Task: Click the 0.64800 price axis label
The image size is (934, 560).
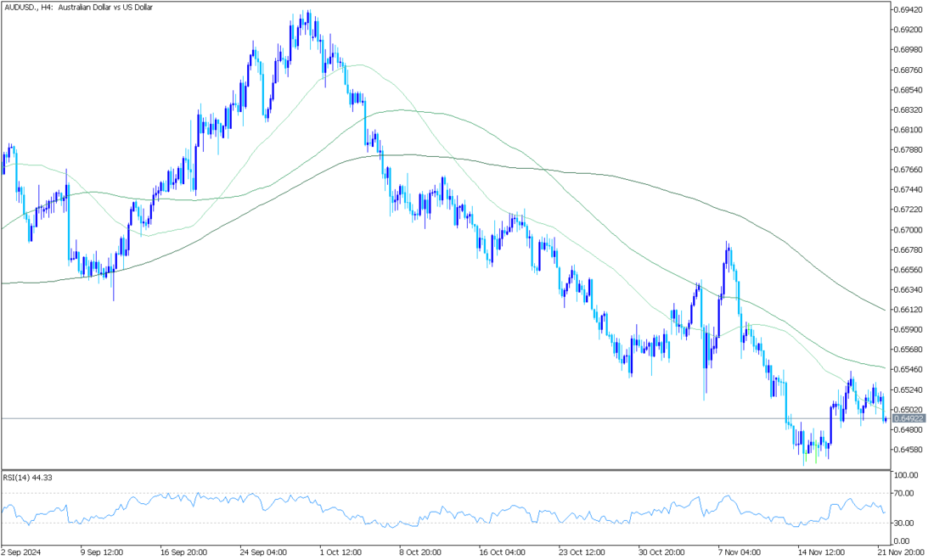Action: (x=909, y=429)
